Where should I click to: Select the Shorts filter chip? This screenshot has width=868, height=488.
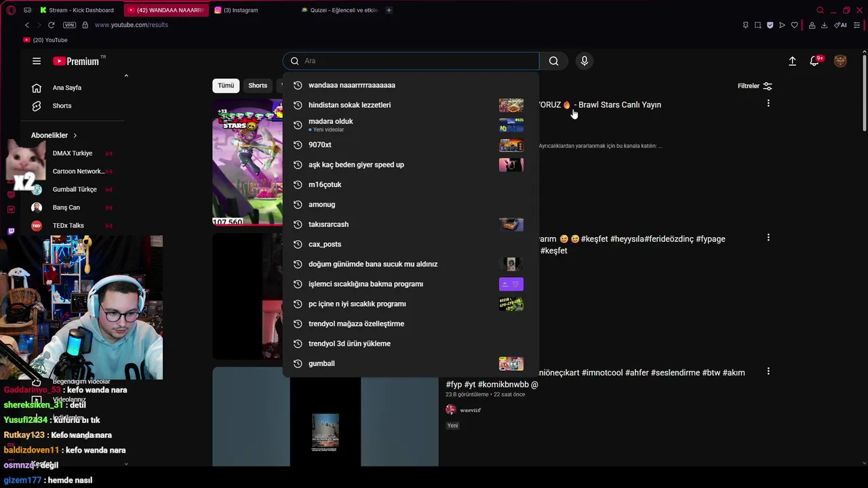pos(258,85)
